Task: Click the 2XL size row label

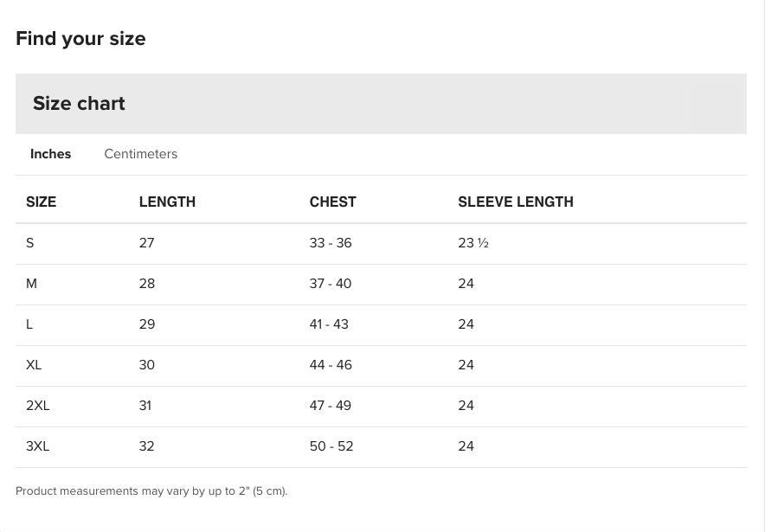Action: [38, 406]
